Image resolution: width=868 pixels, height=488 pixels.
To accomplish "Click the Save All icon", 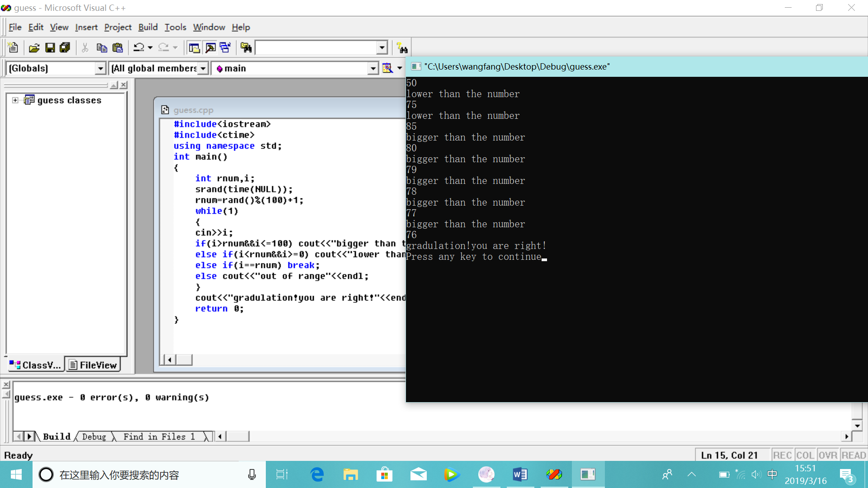I will pyautogui.click(x=65, y=47).
